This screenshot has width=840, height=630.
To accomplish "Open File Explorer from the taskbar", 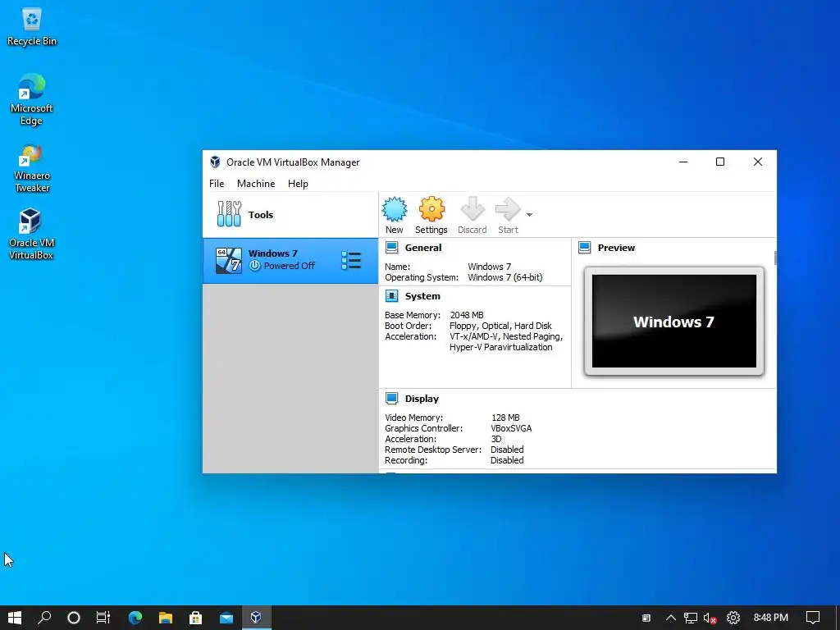I will tap(166, 618).
